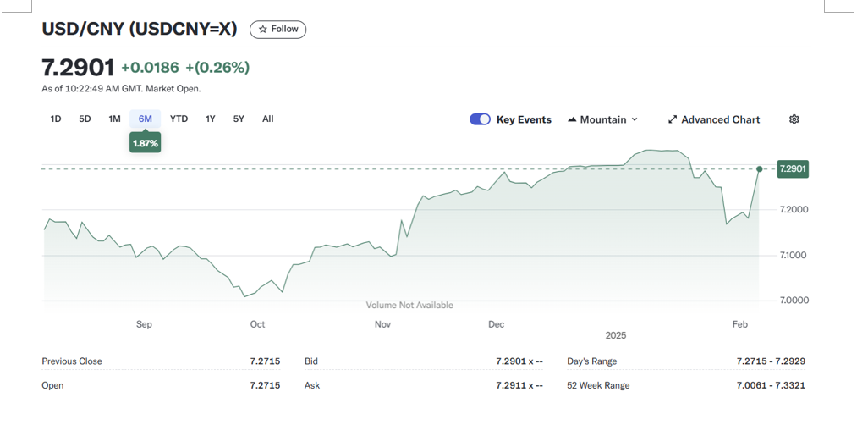Select the All time range

(x=267, y=119)
